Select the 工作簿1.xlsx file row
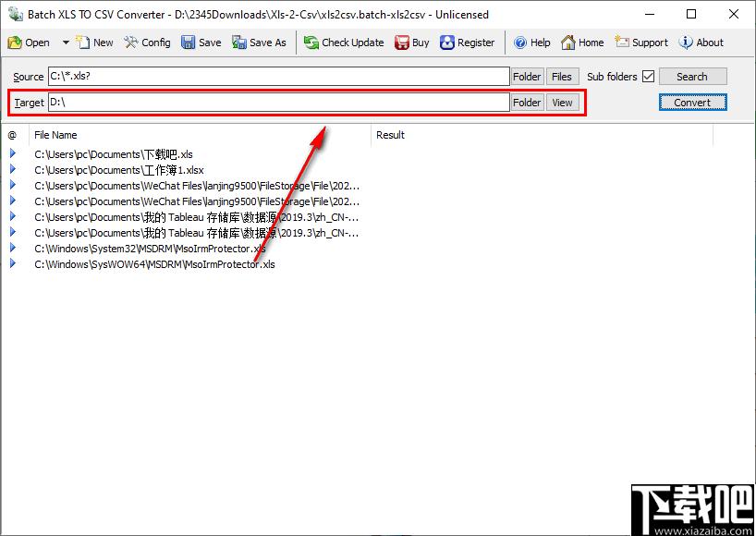 [x=119, y=170]
